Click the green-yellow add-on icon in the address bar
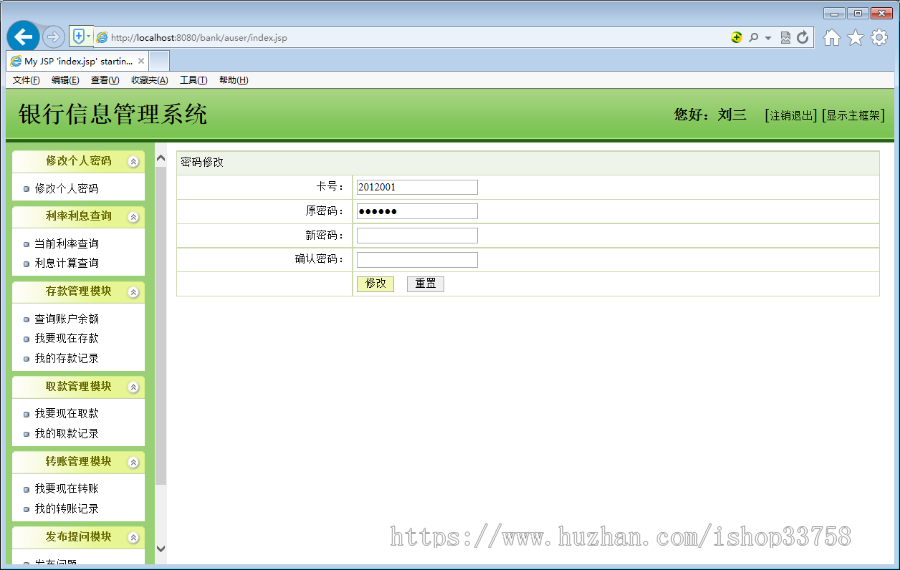900x570 pixels. point(736,37)
